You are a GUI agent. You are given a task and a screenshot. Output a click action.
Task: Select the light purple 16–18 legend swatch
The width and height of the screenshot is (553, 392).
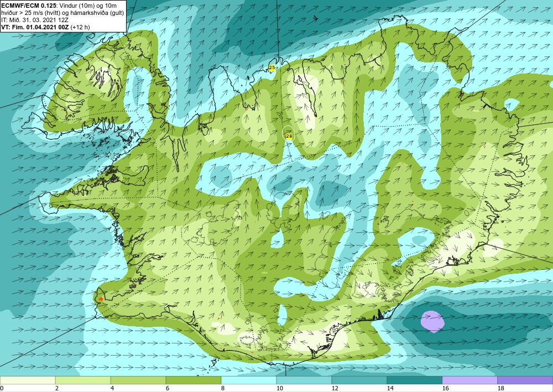(x=470, y=380)
